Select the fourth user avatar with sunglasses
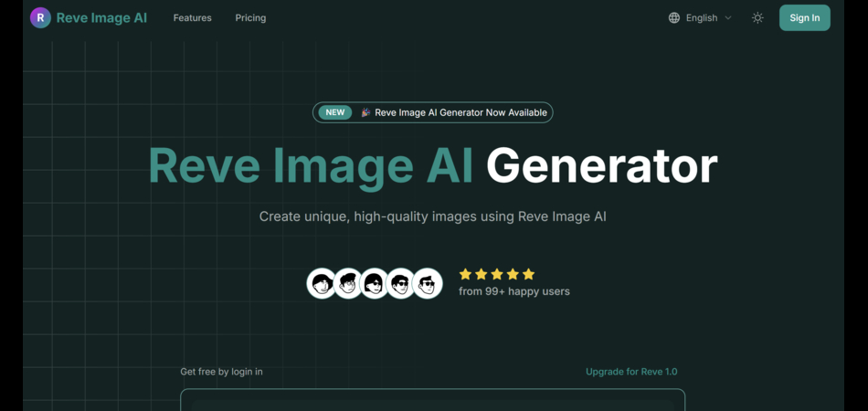This screenshot has height=411, width=868. (401, 283)
